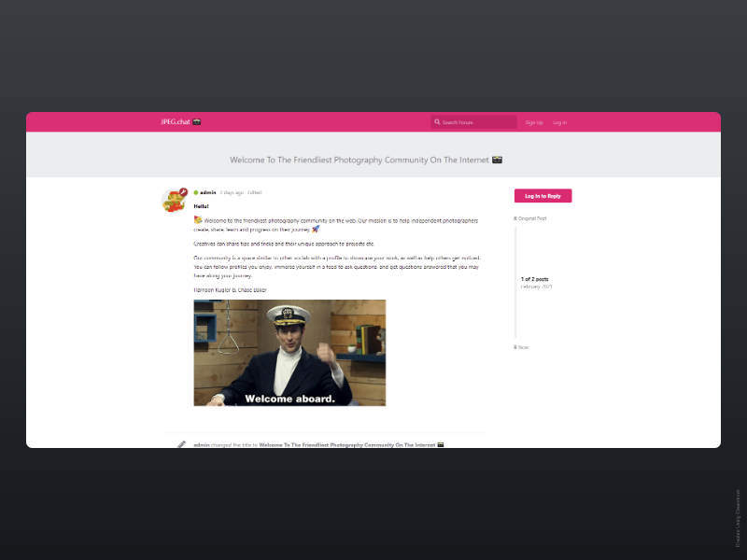The width and height of the screenshot is (747, 560).
Task: Click the camera emoji beside JPEG.chat
Action: click(x=197, y=122)
